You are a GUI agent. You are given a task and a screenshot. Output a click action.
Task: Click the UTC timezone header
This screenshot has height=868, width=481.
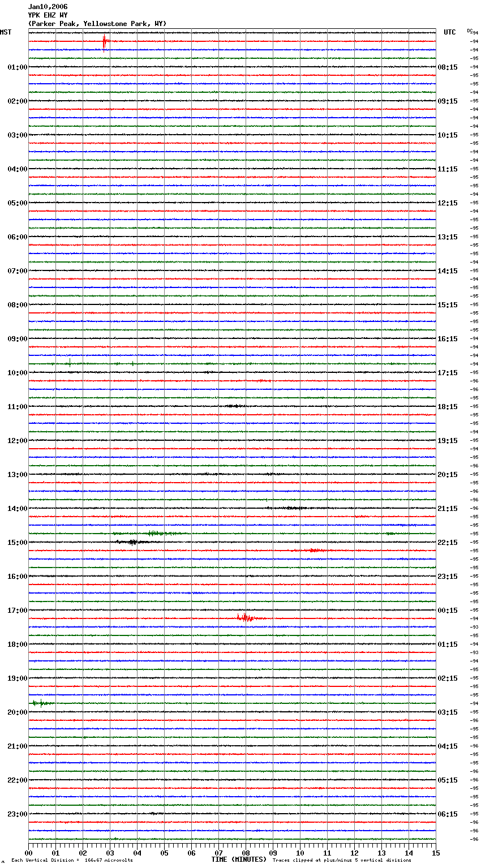pyautogui.click(x=450, y=32)
